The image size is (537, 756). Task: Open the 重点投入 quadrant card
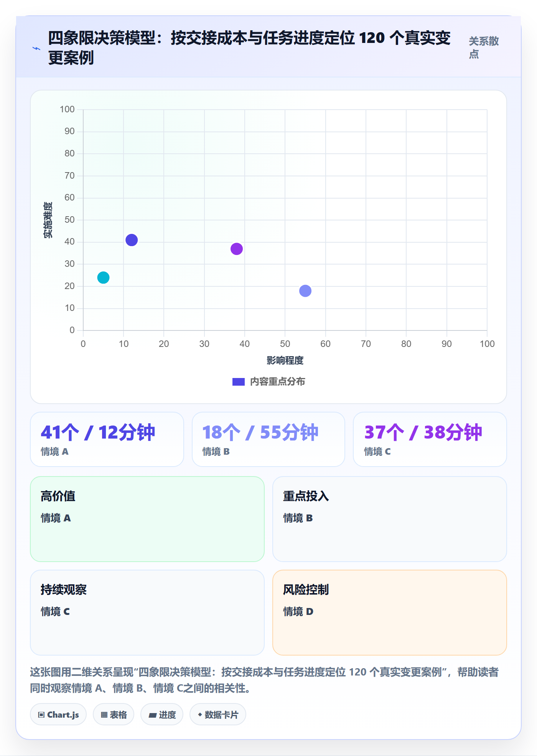coord(390,519)
